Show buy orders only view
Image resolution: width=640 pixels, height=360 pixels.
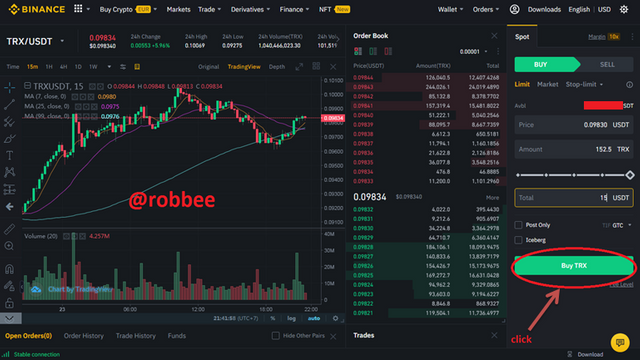pos(373,51)
